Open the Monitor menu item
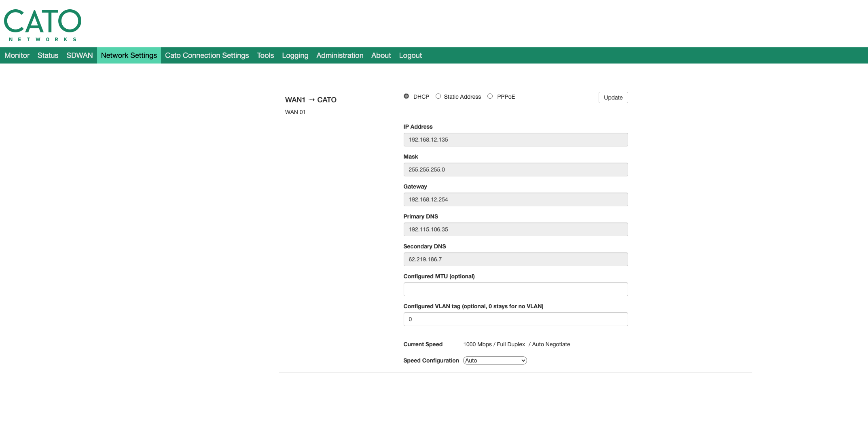Viewport: 868px width, 426px height. click(x=17, y=55)
